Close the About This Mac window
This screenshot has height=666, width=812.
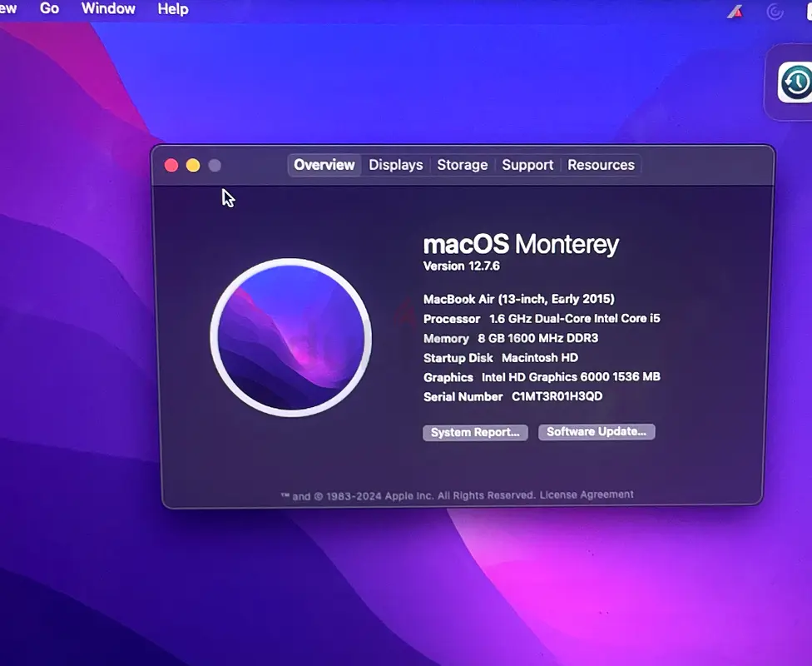(171, 166)
